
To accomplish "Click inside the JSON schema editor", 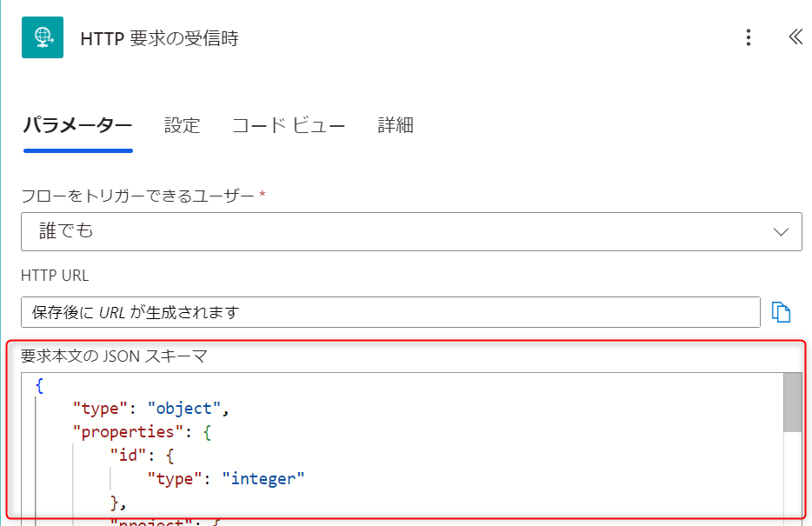I will [x=402, y=449].
